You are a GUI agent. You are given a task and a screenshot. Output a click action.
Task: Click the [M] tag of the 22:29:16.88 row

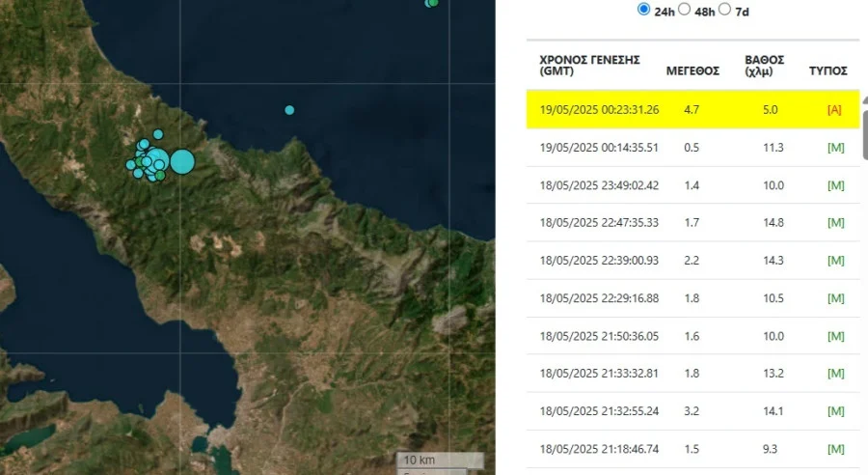point(836,298)
